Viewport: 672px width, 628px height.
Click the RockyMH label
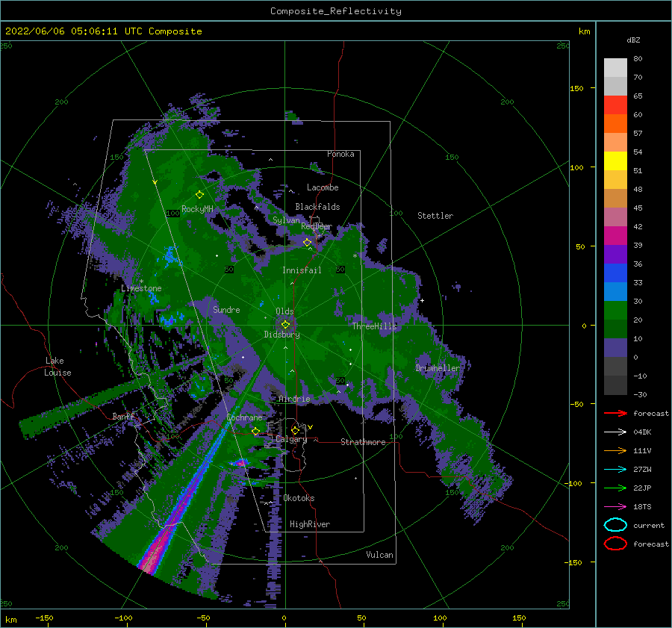coord(197,209)
